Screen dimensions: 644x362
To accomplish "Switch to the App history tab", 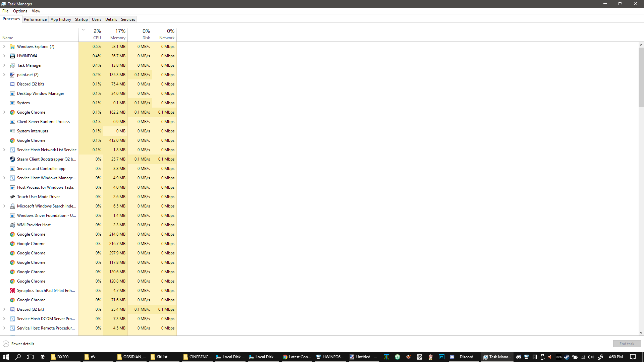I will [x=61, y=19].
